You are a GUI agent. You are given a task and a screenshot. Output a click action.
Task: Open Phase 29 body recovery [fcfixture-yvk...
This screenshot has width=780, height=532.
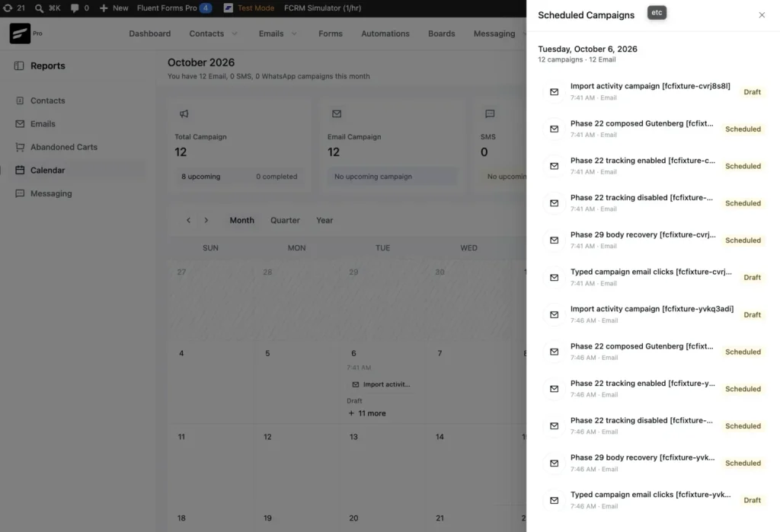point(653,463)
